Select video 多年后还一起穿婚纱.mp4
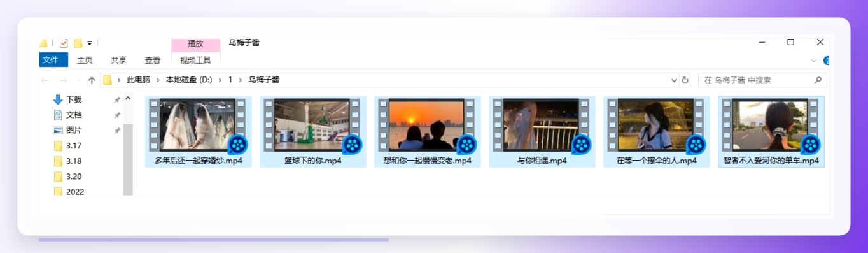 point(199,132)
